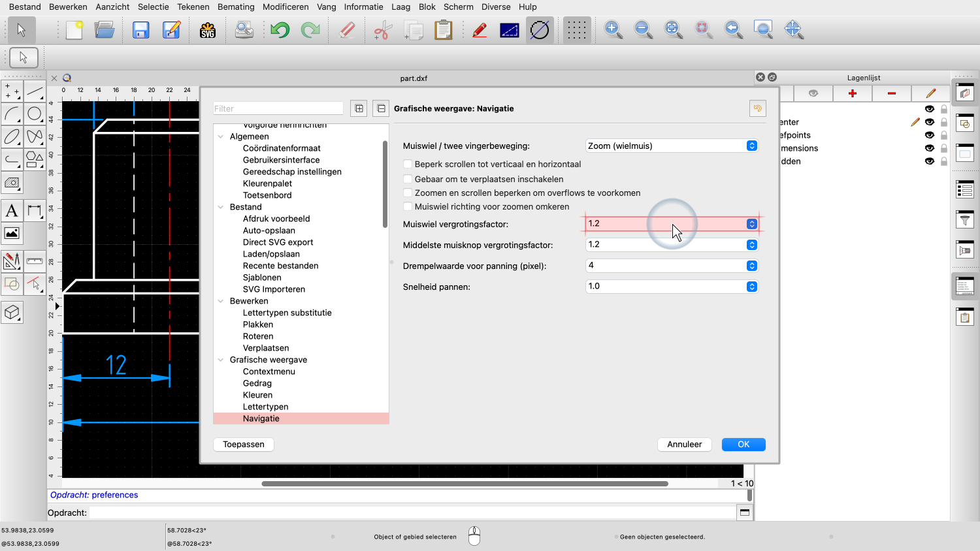Viewport: 980px width, 551px height.
Task: Open the Lagenlijst panel icon
Action: pyautogui.click(x=965, y=93)
